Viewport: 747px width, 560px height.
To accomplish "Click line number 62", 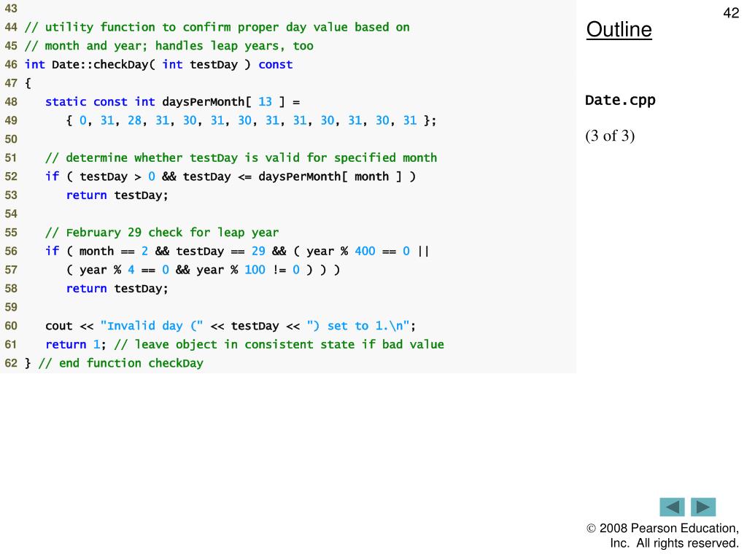I will 11,363.
